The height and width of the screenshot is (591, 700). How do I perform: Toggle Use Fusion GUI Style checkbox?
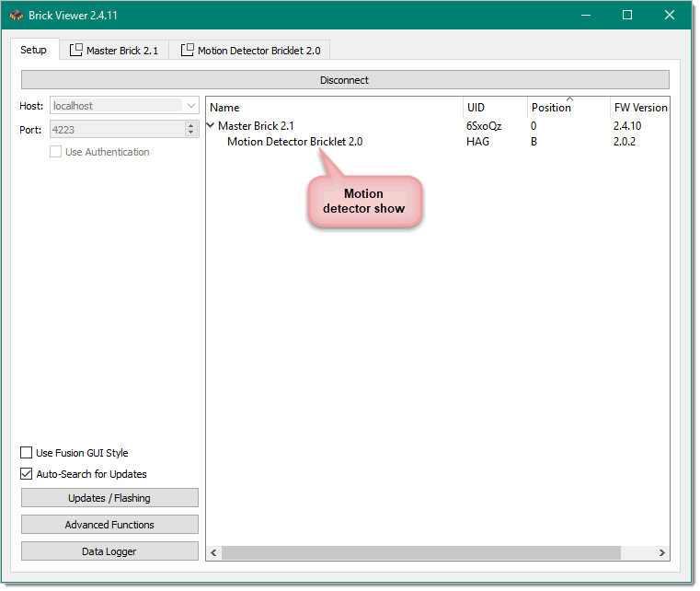click(x=27, y=453)
